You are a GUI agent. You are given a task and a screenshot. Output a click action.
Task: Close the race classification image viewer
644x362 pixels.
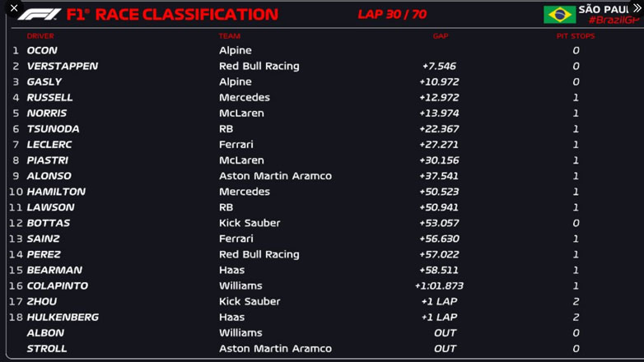click(x=14, y=8)
